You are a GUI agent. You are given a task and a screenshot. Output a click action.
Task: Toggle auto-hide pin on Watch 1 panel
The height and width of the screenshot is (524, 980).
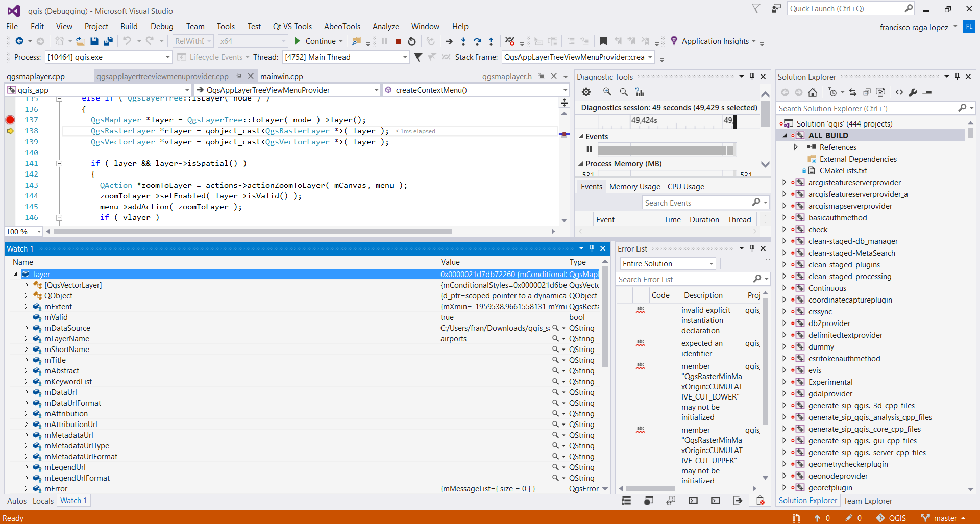tap(592, 248)
